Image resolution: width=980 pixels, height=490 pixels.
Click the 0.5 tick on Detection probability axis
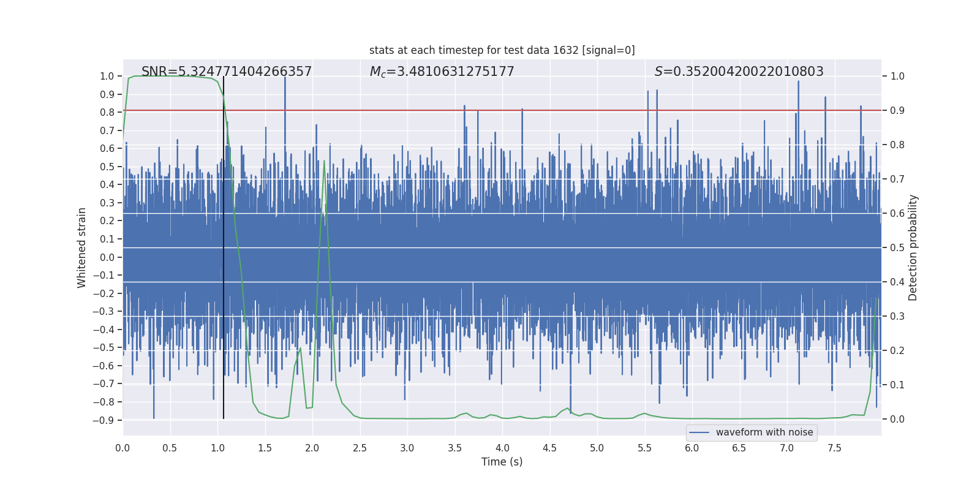coord(897,247)
